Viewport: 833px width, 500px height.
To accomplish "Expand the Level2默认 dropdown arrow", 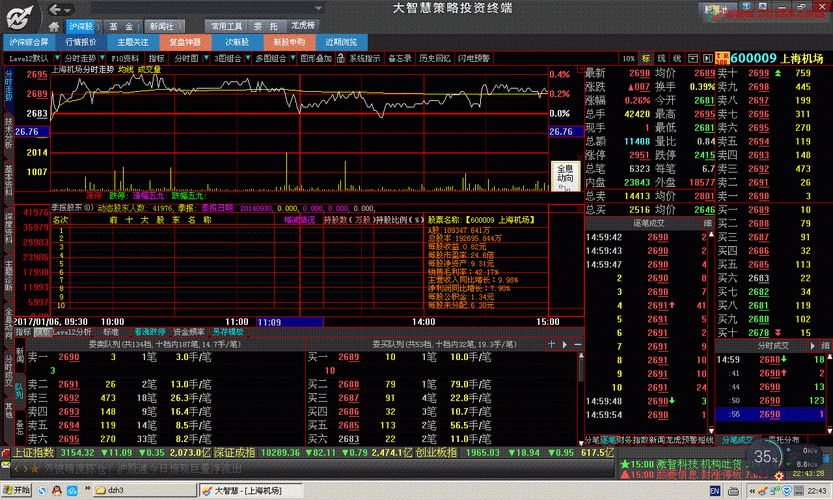I will click(57, 58).
